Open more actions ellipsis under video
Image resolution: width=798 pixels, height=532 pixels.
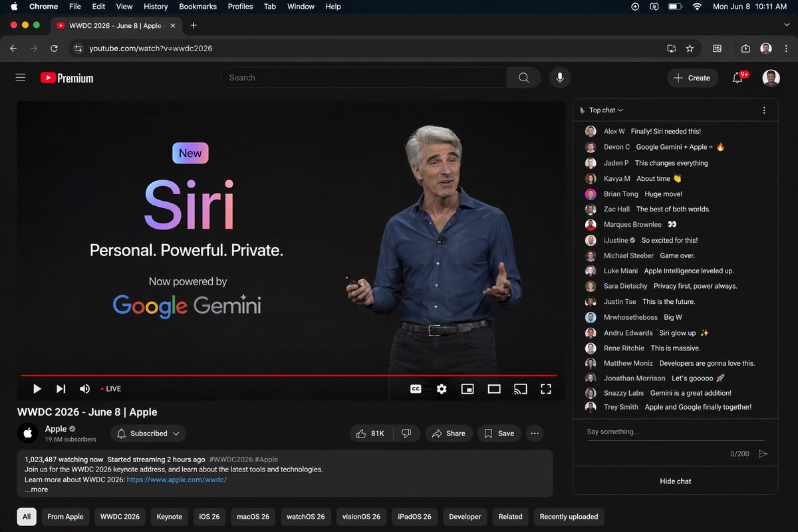[x=535, y=434]
